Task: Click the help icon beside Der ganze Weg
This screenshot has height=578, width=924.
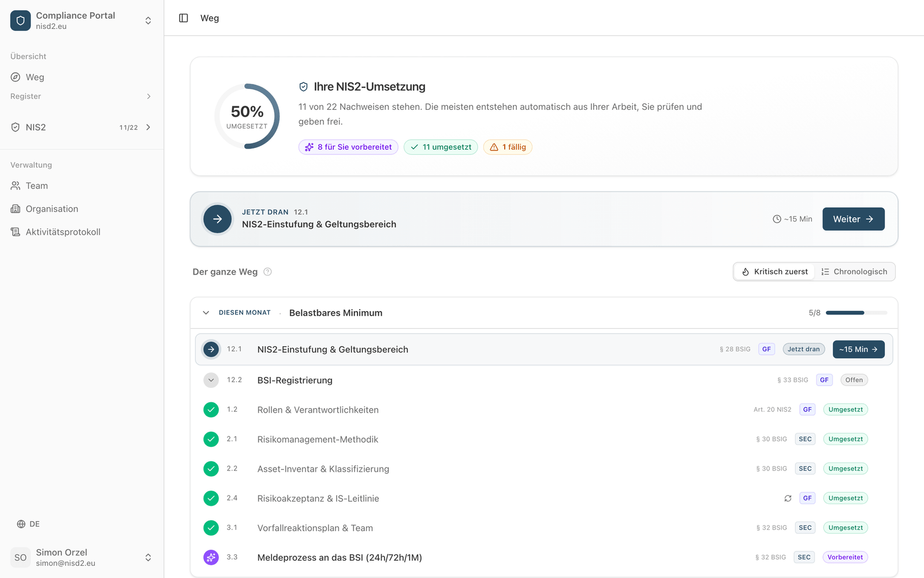Action: [x=267, y=272]
